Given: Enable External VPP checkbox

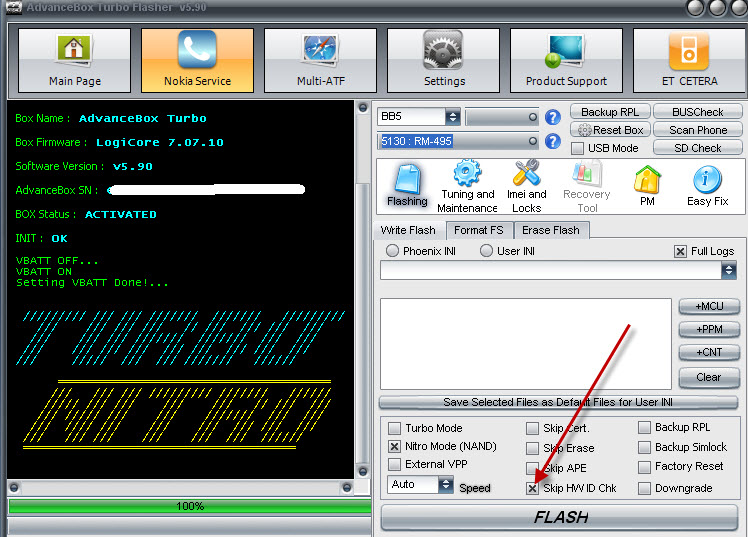Looking at the screenshot, I should click(x=395, y=464).
